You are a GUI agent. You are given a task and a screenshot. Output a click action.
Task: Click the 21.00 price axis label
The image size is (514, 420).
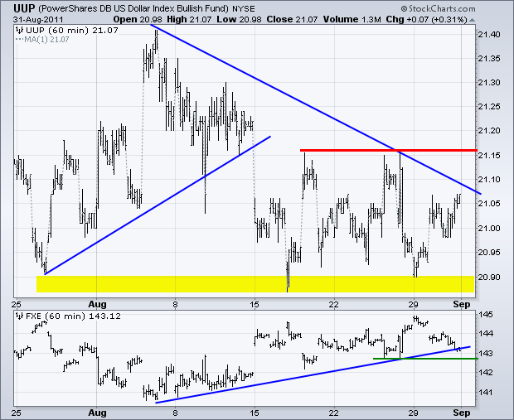[x=489, y=229]
